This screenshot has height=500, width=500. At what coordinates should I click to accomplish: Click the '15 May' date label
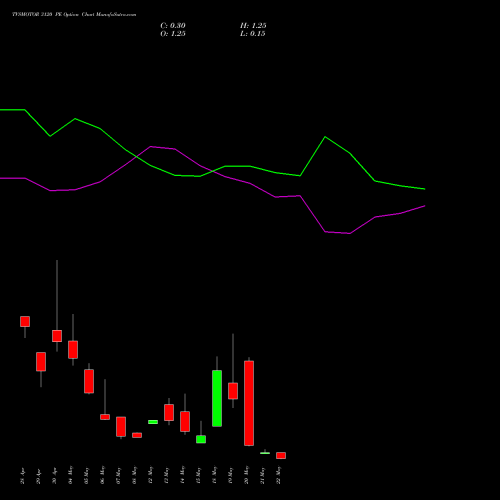(x=198, y=475)
